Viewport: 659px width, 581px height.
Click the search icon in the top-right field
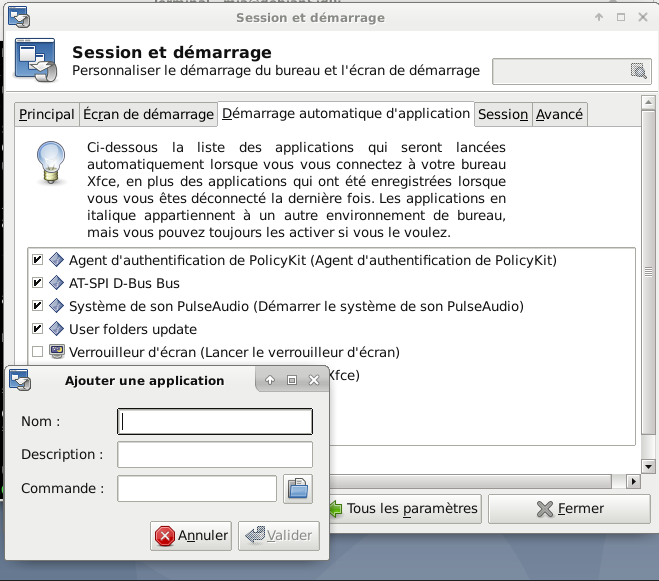pyautogui.click(x=638, y=70)
